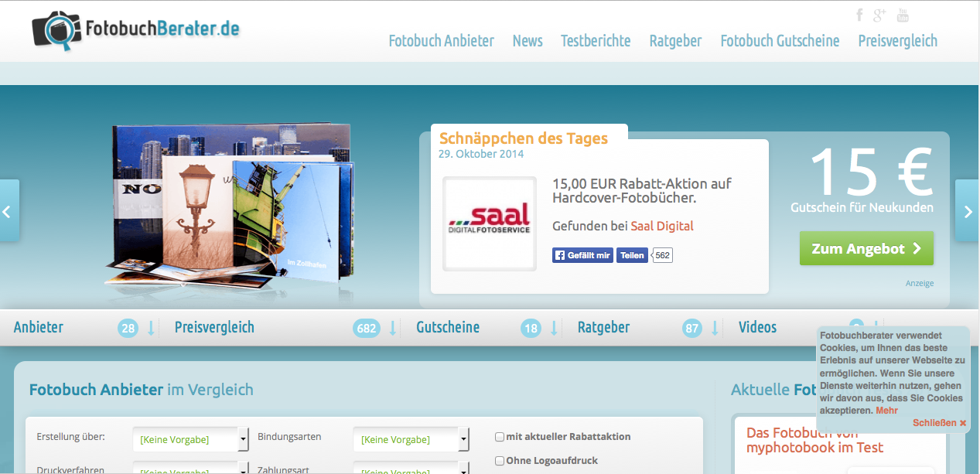980x474 pixels.
Task: Switch to the Preisvergleich section tab
Action: click(x=214, y=327)
